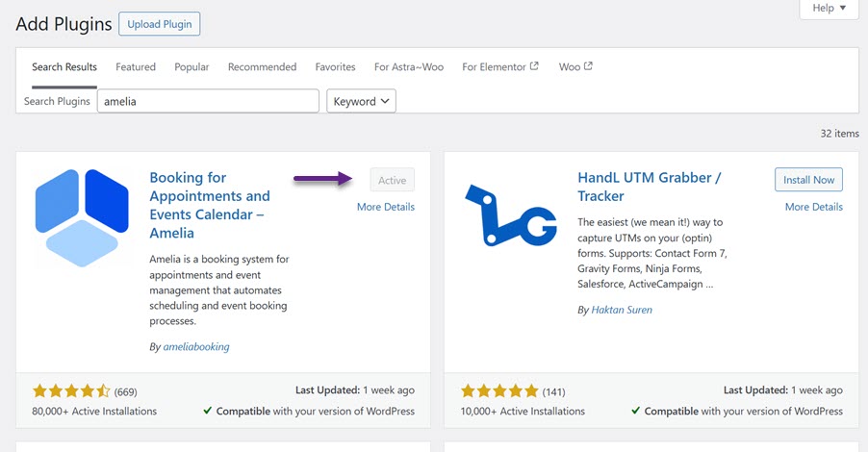Switch to the Search Results tab
Viewport: 868px width, 452px height.
64,67
